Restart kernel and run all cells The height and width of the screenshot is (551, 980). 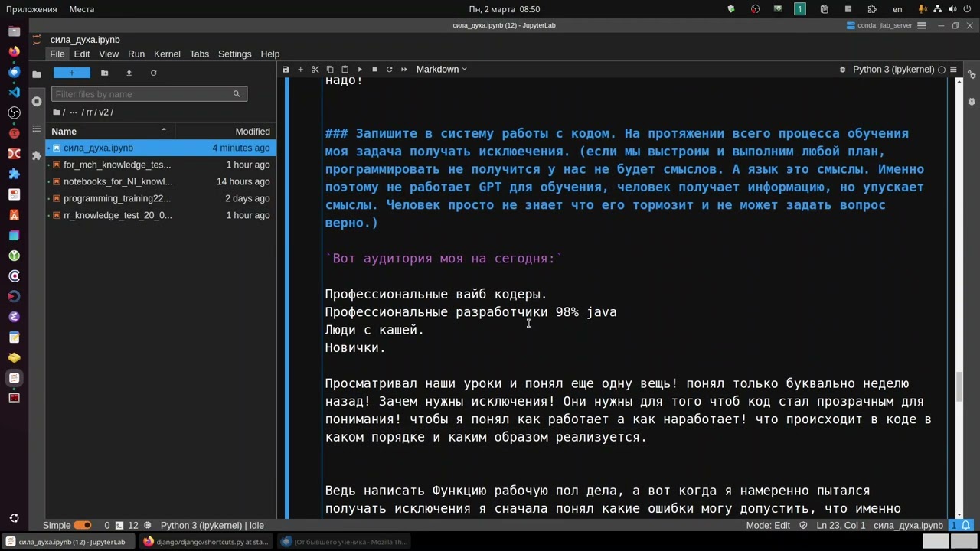coord(404,69)
